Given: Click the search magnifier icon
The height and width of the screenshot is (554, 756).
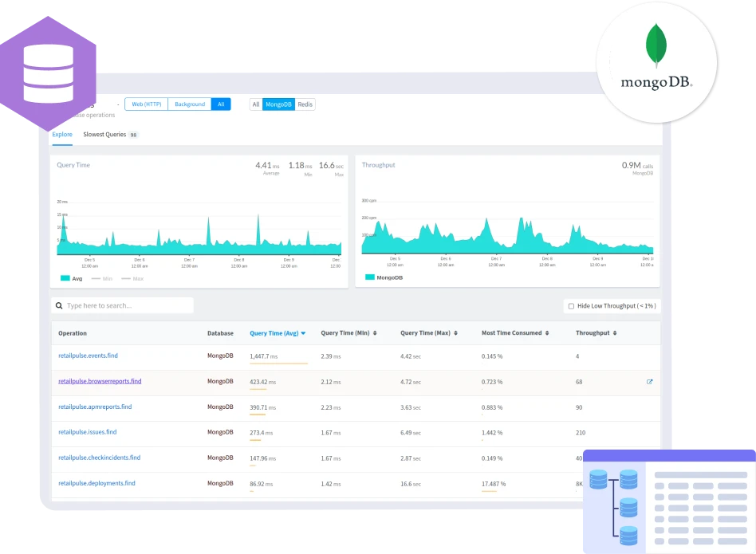Looking at the screenshot, I should tap(59, 305).
